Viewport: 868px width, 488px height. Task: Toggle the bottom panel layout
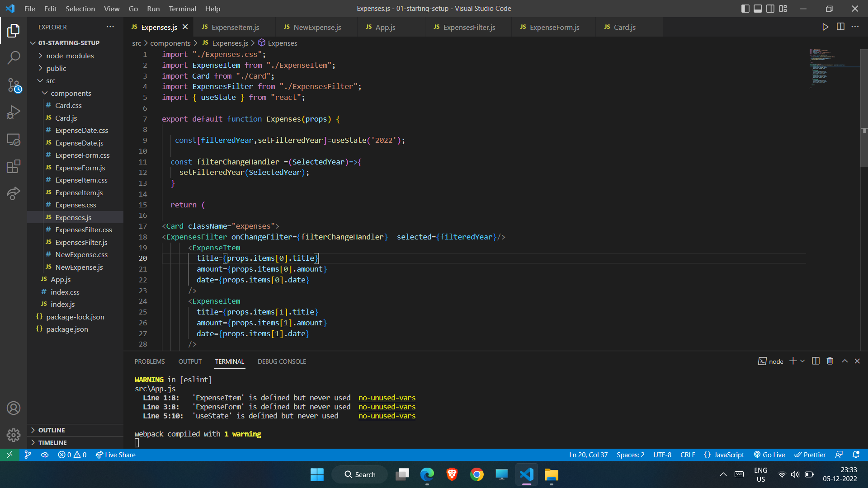point(758,9)
